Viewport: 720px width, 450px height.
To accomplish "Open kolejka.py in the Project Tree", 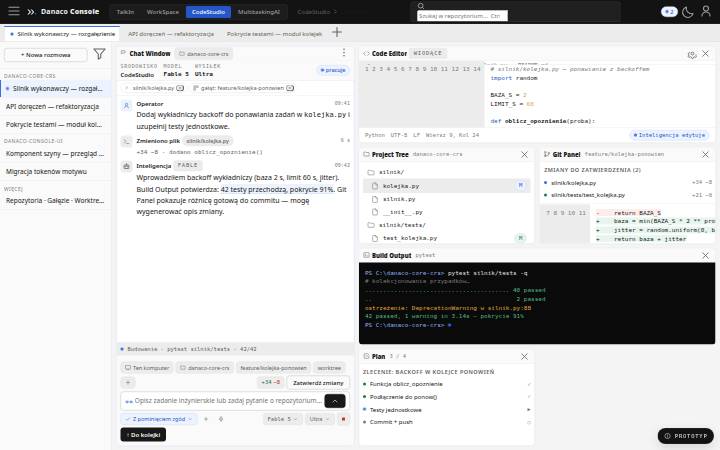I will click(x=446, y=186).
